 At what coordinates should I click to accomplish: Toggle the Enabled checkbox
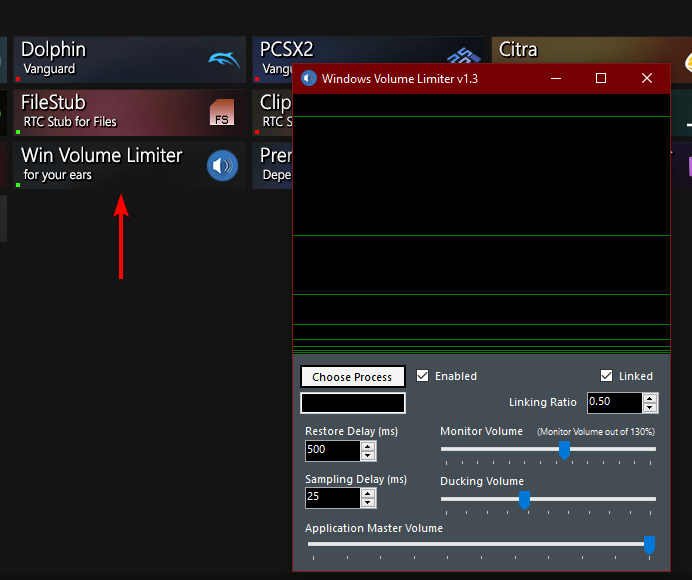422,376
